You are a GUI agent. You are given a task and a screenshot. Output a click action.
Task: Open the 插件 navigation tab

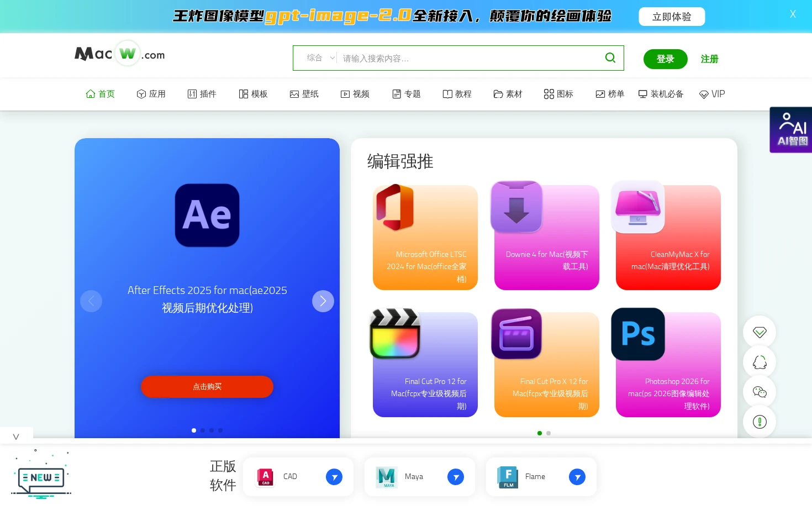(202, 94)
